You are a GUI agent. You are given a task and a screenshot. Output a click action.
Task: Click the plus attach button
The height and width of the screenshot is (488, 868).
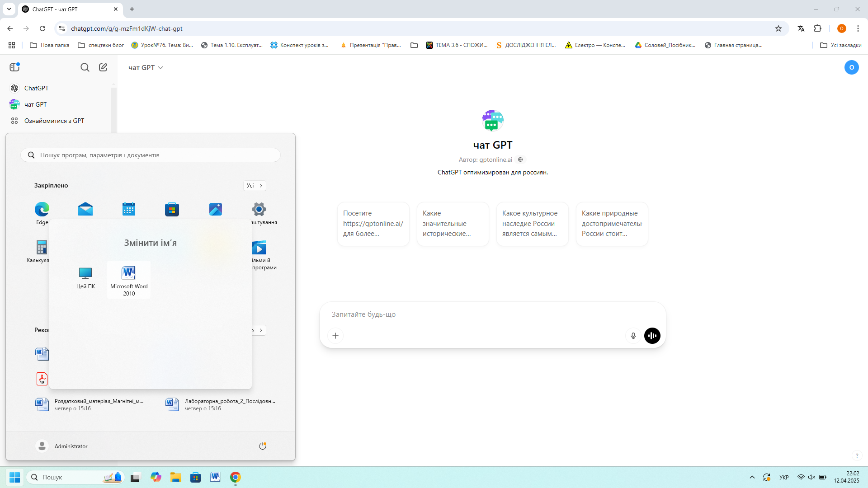335,336
